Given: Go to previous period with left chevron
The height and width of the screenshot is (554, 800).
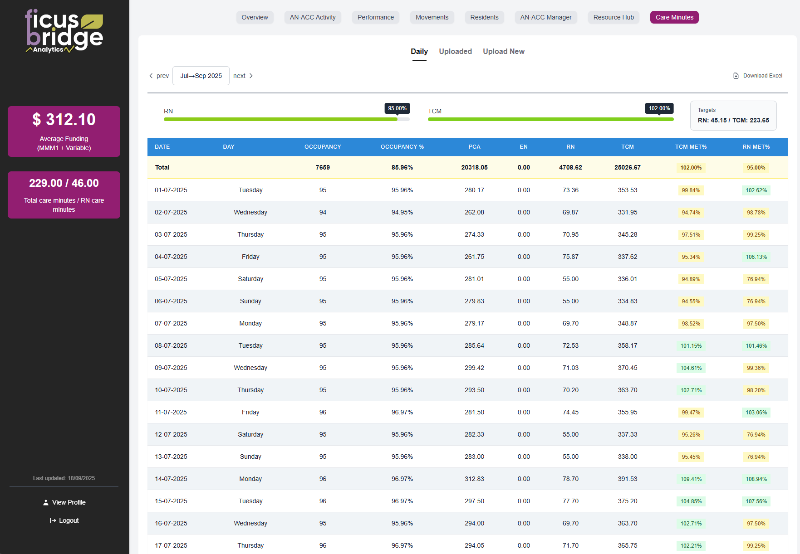Looking at the screenshot, I should pos(151,76).
